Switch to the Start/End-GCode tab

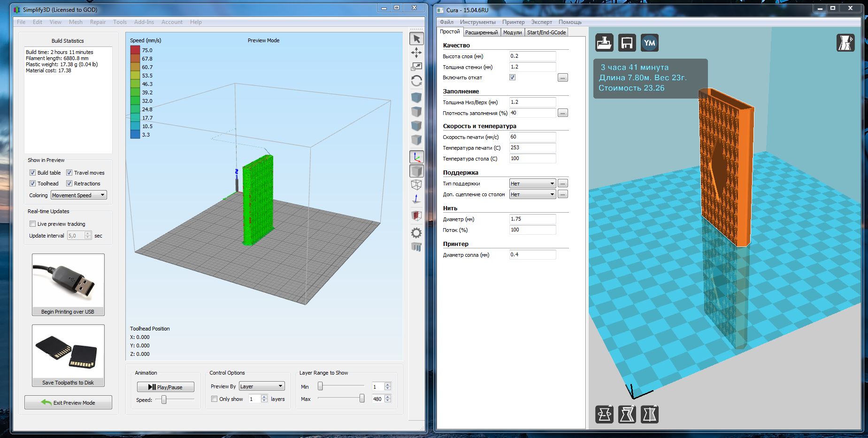(546, 32)
